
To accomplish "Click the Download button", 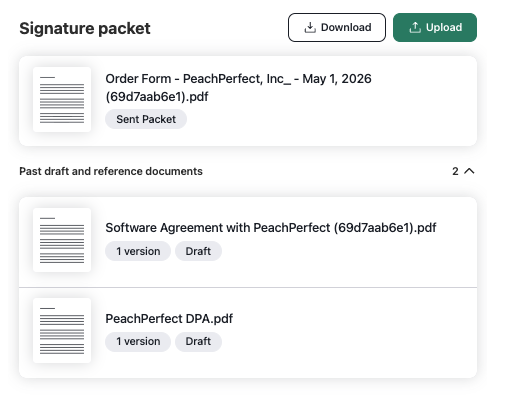I will 337,28.
